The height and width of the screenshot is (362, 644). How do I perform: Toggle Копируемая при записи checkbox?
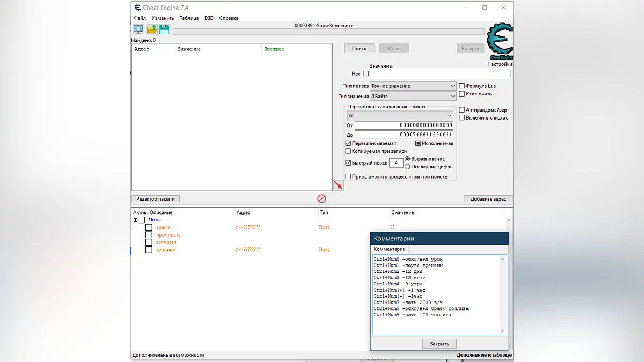click(x=348, y=151)
